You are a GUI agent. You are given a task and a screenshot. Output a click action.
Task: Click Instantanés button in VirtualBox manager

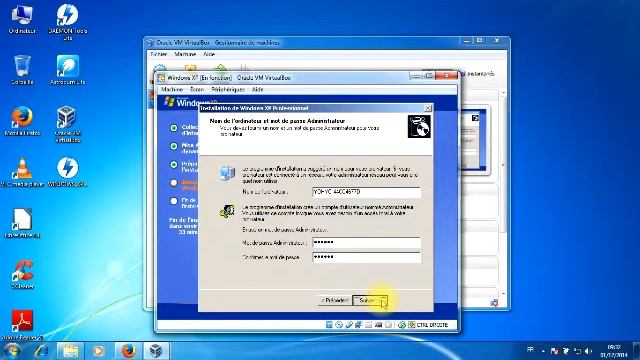[478, 73]
